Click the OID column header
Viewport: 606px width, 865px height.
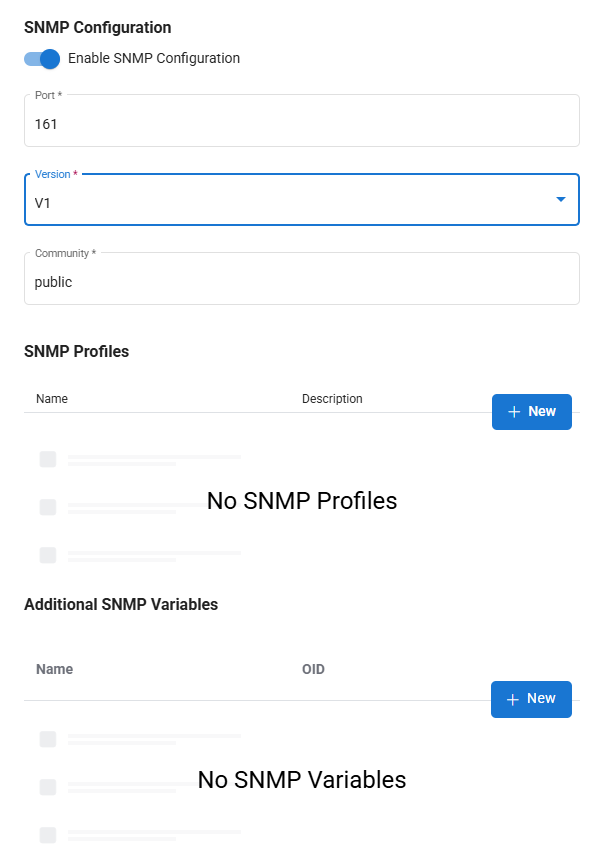313,669
